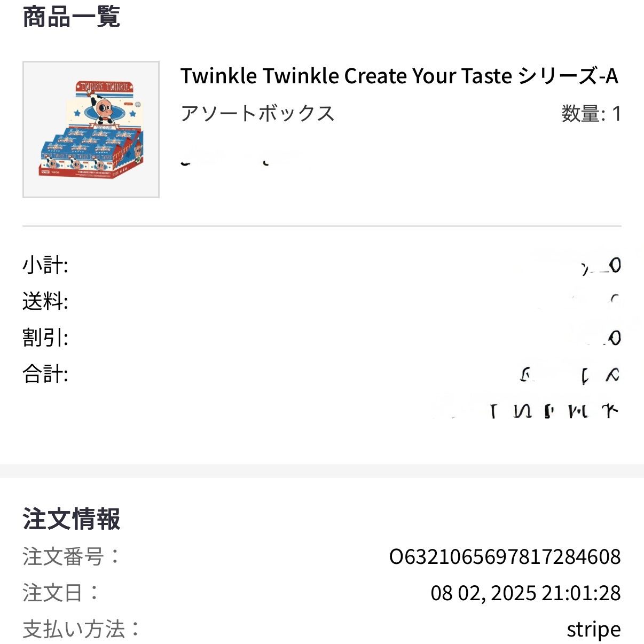Select the アソートボックス variant text
The height and width of the screenshot is (644, 644).
257,113
